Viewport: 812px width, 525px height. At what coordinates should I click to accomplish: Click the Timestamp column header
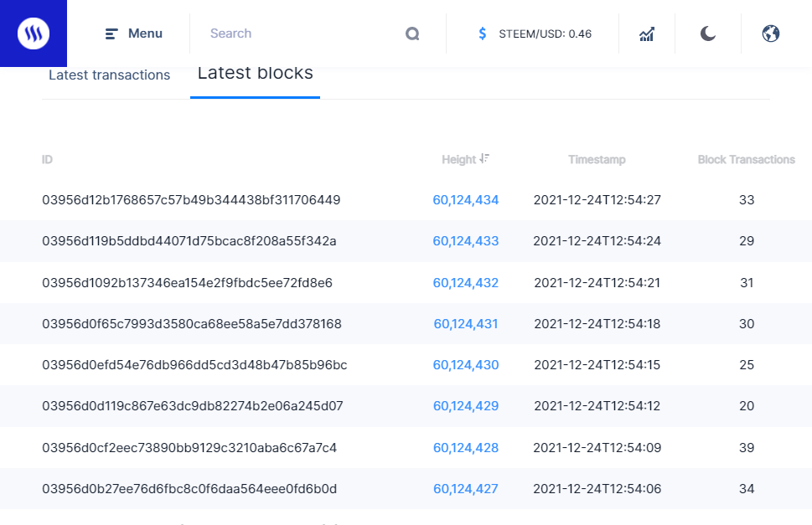point(597,159)
